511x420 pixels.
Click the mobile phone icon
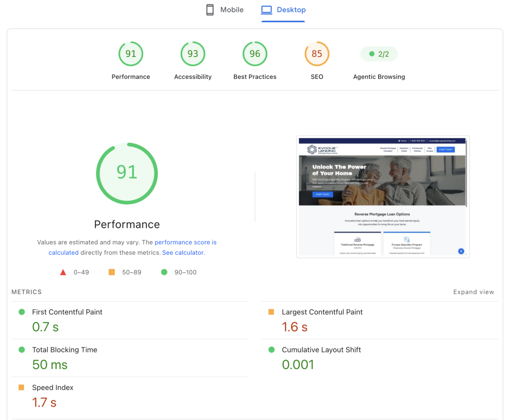coord(210,10)
